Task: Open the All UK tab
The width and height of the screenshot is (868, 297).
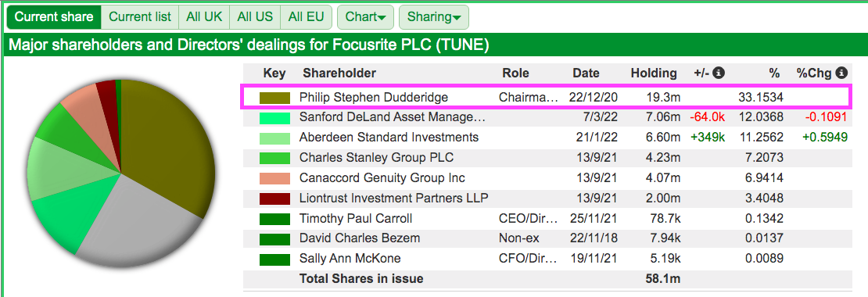Action: click(x=204, y=16)
